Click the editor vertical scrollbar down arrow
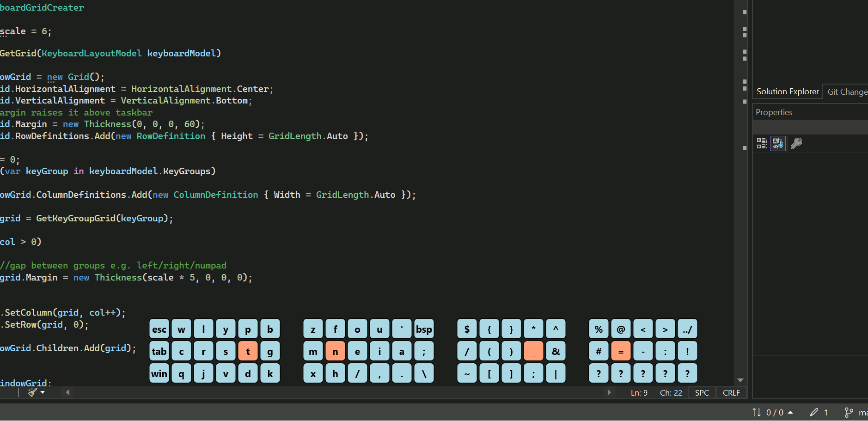 (x=740, y=380)
